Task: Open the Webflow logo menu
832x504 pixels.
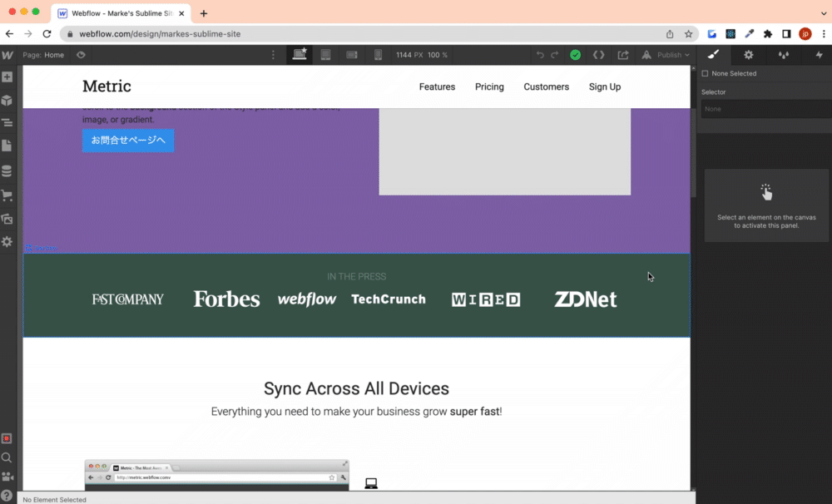Action: coord(7,55)
